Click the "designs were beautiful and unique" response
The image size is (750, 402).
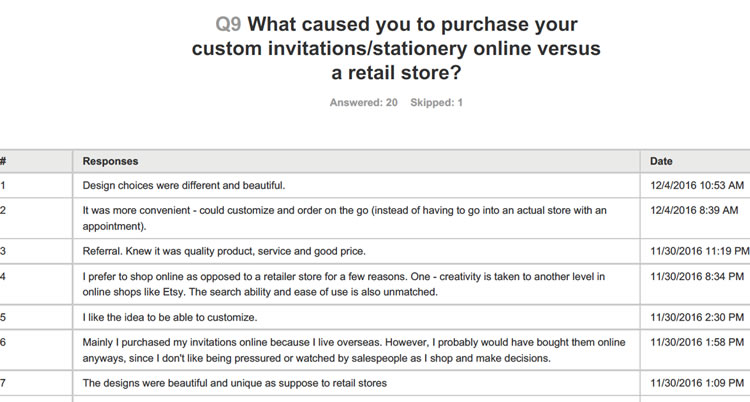[234, 382]
